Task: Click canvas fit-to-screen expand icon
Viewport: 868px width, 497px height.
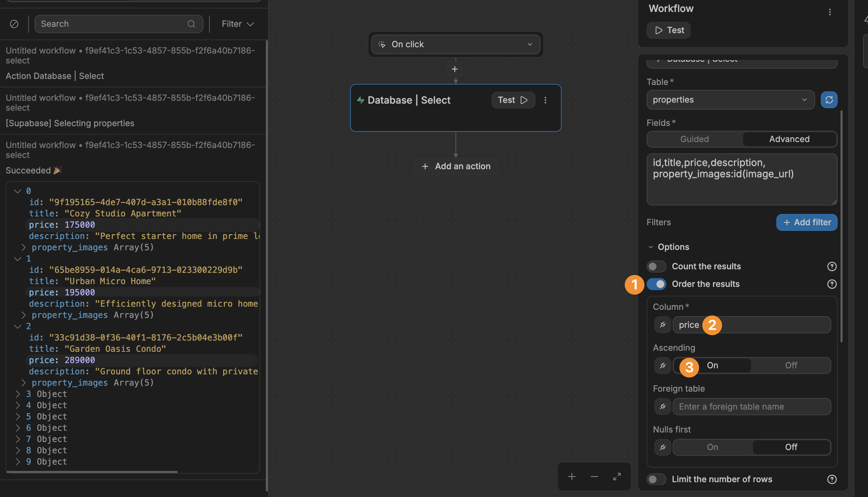Action: tap(617, 477)
